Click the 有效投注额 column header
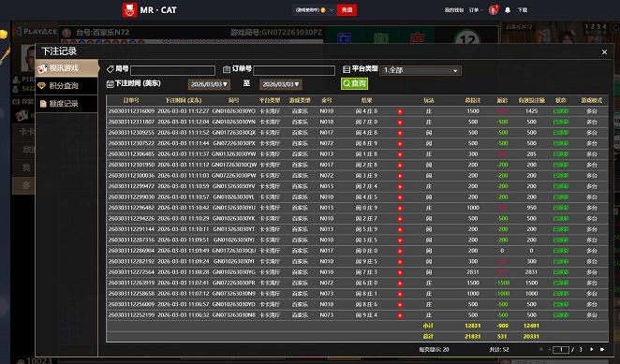 531,100
